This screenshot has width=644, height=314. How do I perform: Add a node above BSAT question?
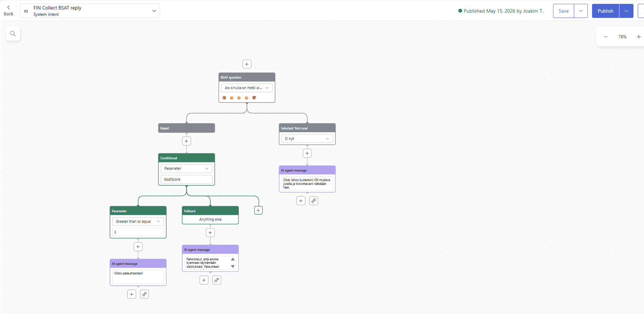(247, 64)
